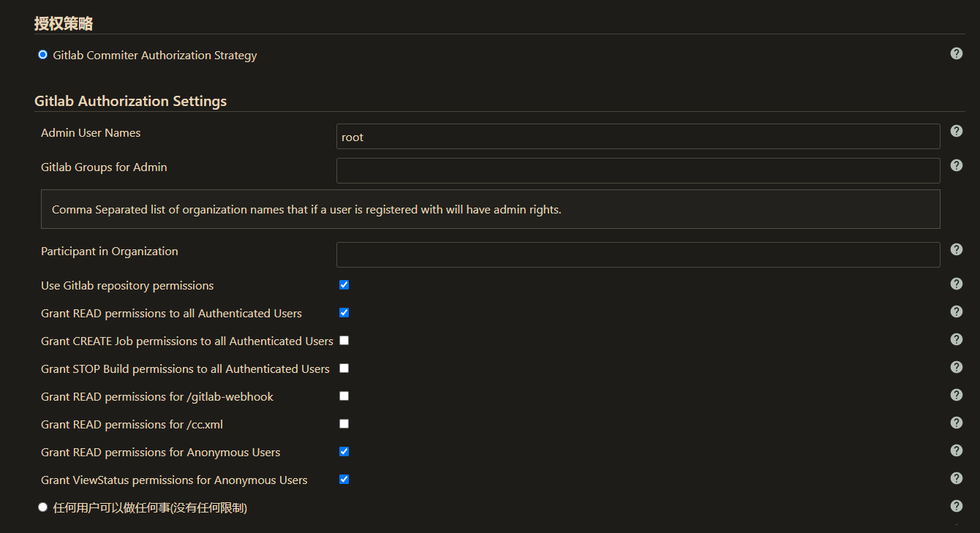
Task: Show help for Use Gitlab repository permissions
Action: tap(956, 284)
